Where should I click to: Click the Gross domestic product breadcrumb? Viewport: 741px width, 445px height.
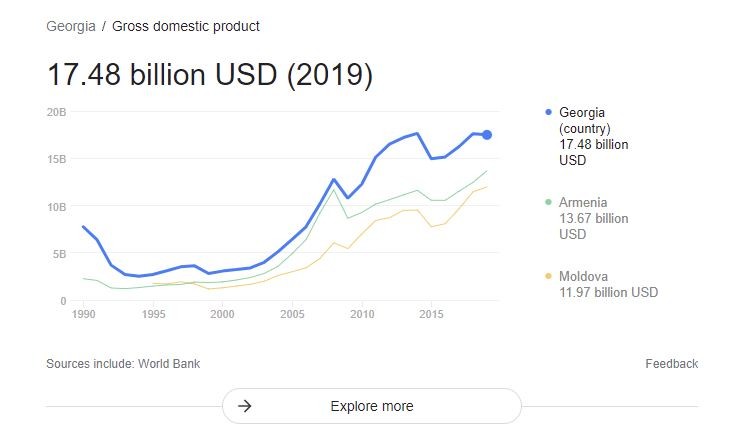click(186, 26)
